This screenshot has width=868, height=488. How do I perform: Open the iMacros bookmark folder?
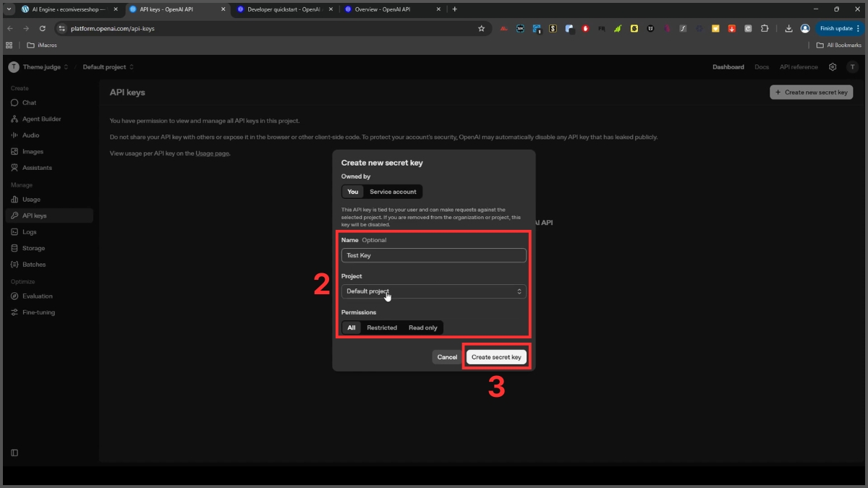click(43, 45)
